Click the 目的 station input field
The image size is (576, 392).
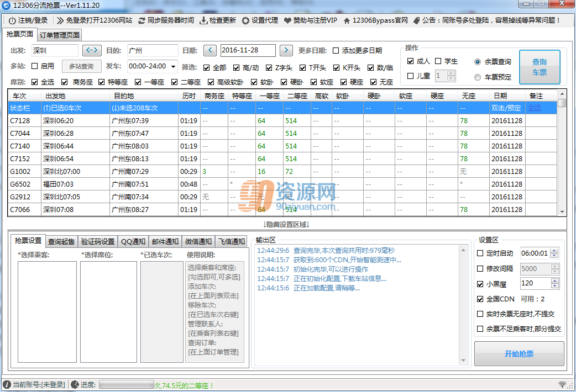tap(153, 51)
